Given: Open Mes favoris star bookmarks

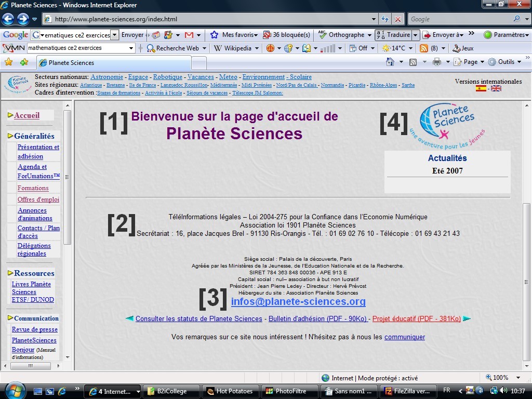Looking at the screenshot, I should tap(234, 35).
